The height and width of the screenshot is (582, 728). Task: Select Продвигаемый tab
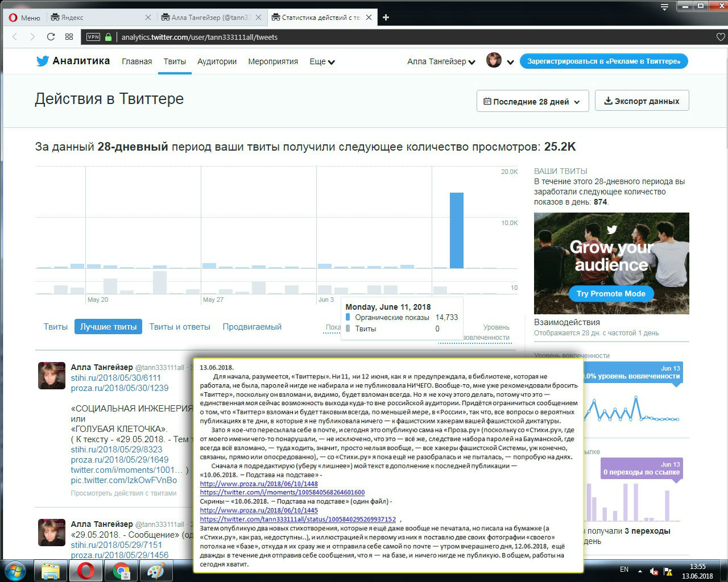click(252, 327)
